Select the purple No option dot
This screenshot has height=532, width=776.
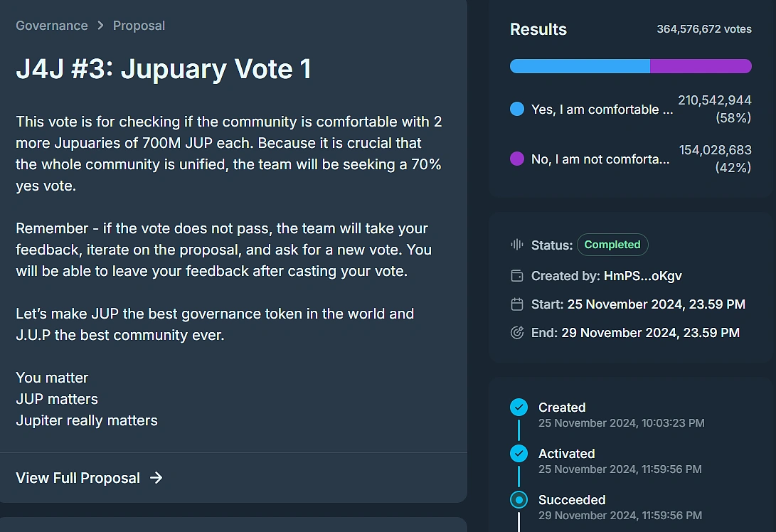tap(516, 159)
